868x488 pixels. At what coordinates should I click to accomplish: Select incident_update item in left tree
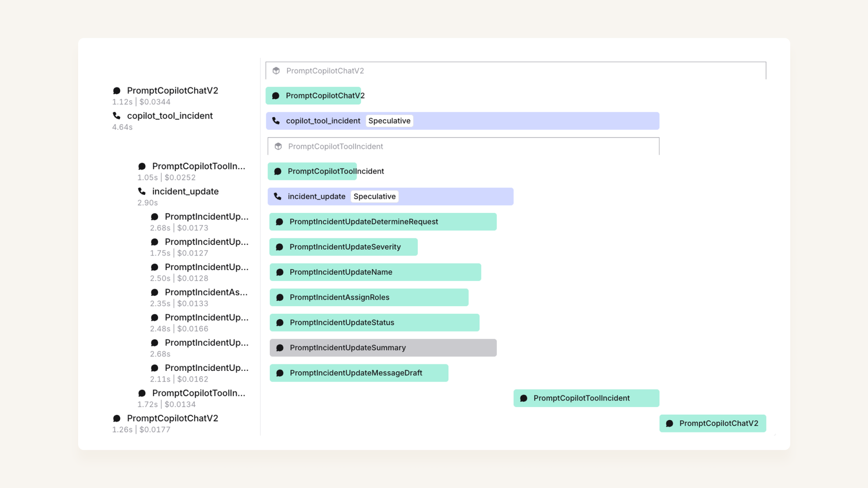point(185,192)
